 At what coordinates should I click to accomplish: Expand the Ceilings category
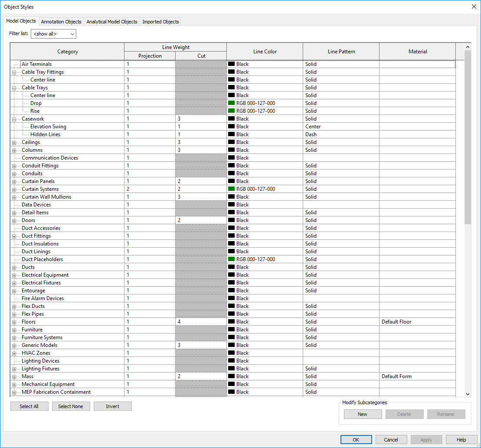[13, 142]
